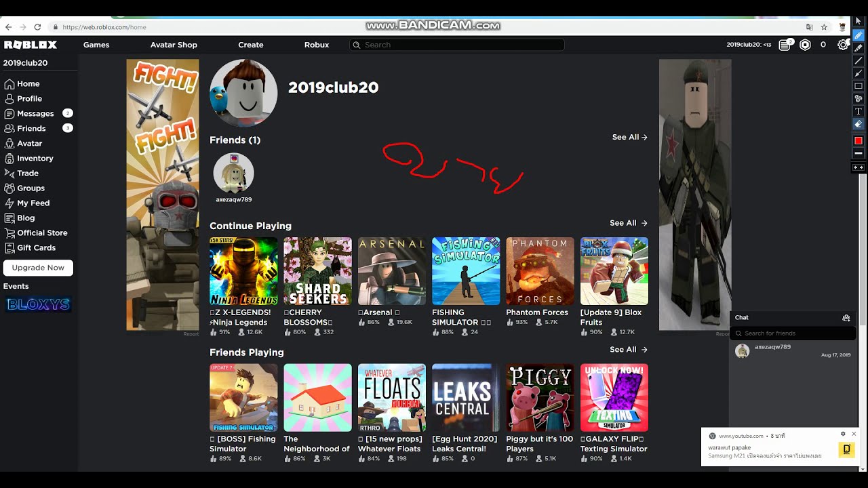The width and height of the screenshot is (868, 488).
Task: Click the browser back arrow
Action: click(8, 27)
